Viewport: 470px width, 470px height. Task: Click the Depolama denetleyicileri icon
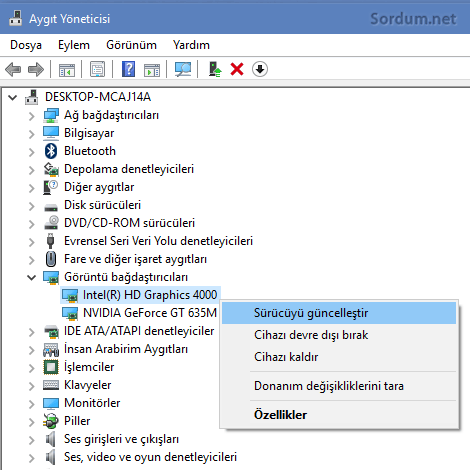pyautogui.click(x=51, y=169)
